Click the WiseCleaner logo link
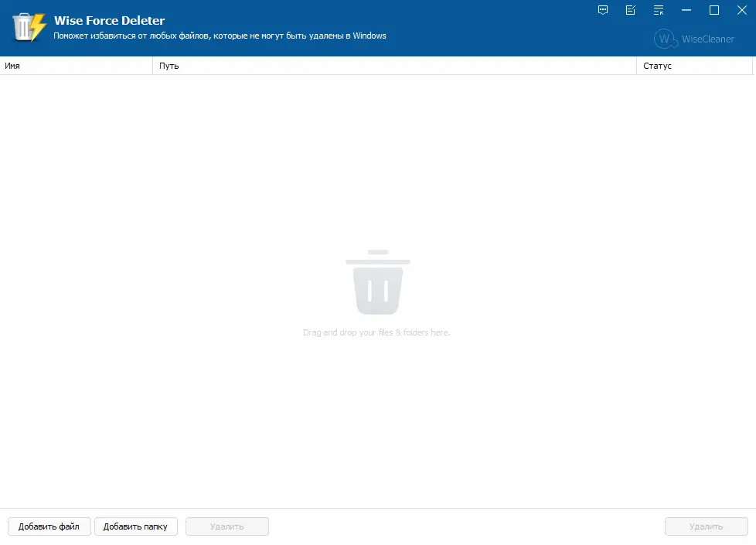Viewport: 756px width, 545px height. (x=694, y=39)
